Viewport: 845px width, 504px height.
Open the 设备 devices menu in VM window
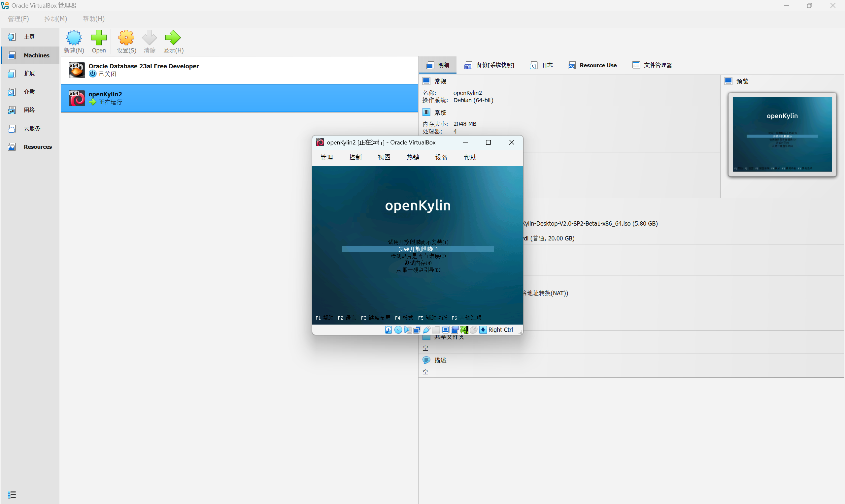441,157
